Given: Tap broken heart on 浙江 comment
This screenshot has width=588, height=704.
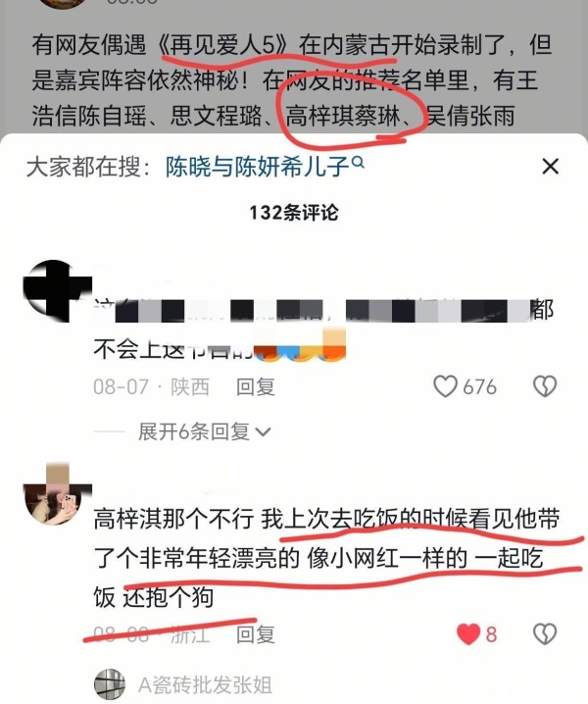Looking at the screenshot, I should pos(545,634).
